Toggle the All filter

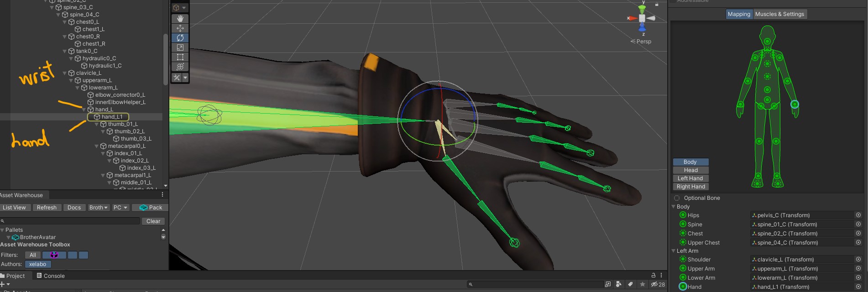click(33, 255)
